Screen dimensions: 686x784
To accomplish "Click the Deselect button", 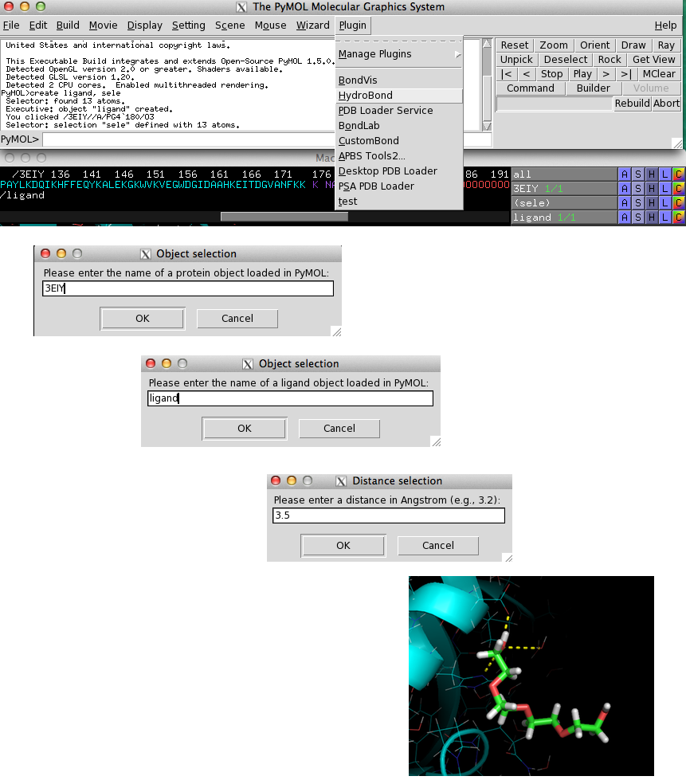I will click(x=566, y=60).
